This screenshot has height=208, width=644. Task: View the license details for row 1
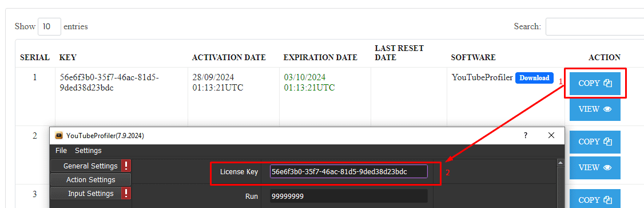coord(595,109)
